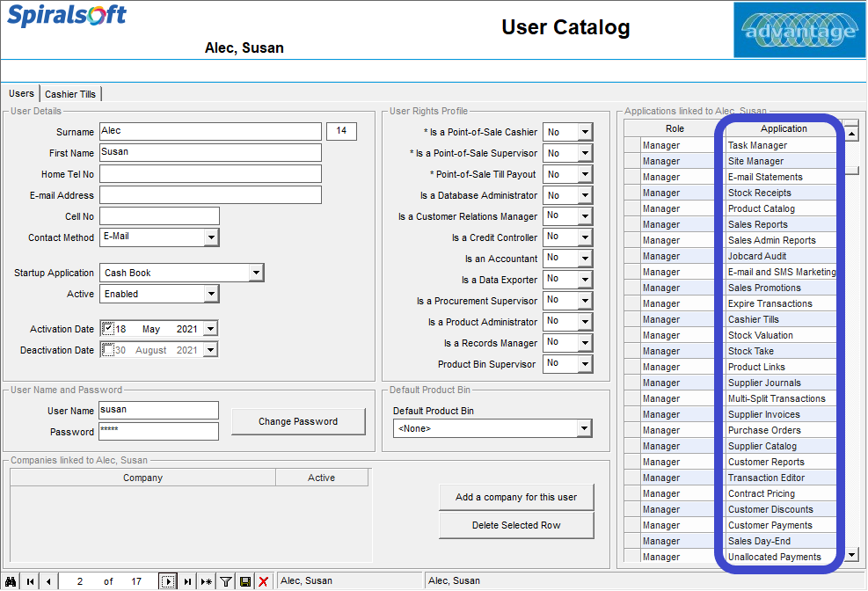Add a new record with asterisk arrow icon
The width and height of the screenshot is (868, 591).
207,581
